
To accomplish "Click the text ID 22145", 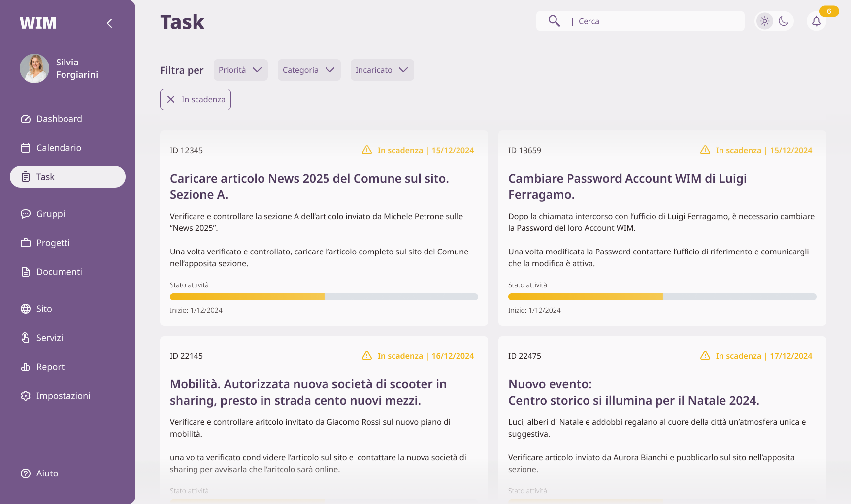I will pos(186,356).
